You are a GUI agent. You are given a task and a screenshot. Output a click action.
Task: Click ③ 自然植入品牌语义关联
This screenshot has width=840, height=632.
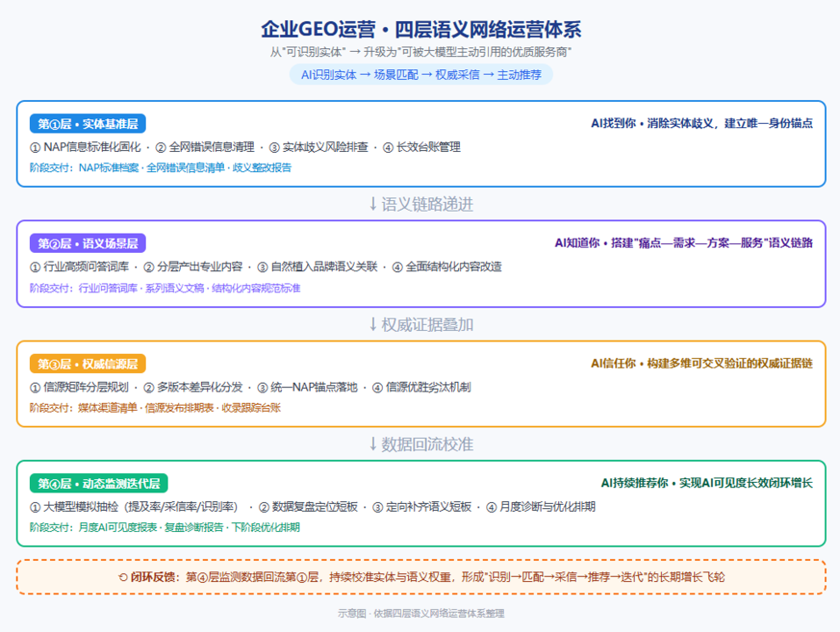tap(317, 267)
